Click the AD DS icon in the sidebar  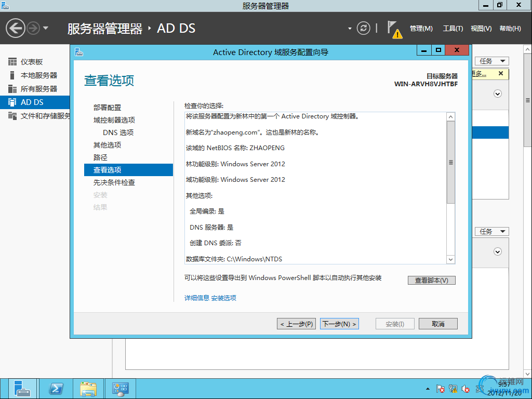pos(12,102)
